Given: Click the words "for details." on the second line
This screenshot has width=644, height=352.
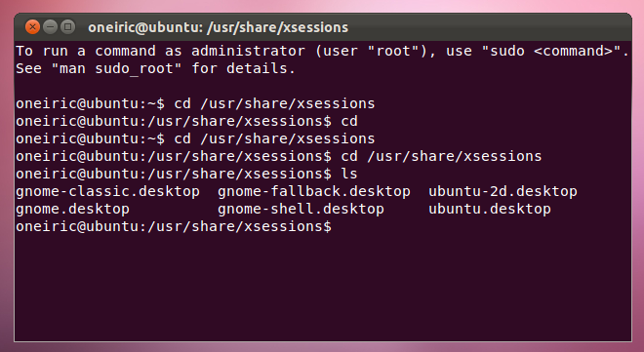Looking at the screenshot, I should (243, 68).
